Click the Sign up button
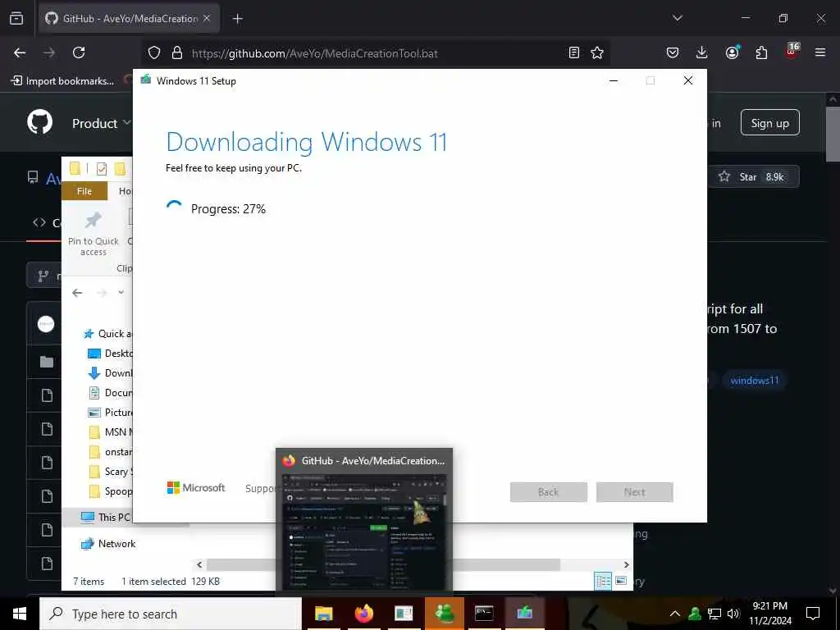The width and height of the screenshot is (840, 630). pyautogui.click(x=769, y=123)
